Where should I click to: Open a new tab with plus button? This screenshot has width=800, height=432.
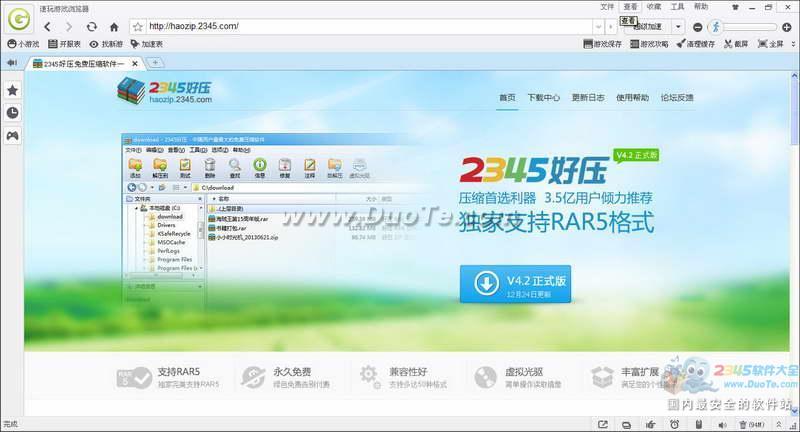155,63
